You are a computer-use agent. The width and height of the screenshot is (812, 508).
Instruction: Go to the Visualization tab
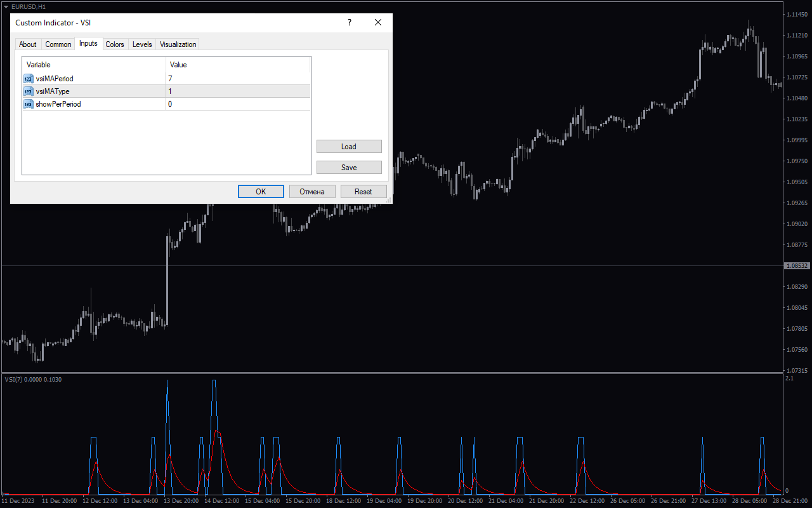point(178,44)
